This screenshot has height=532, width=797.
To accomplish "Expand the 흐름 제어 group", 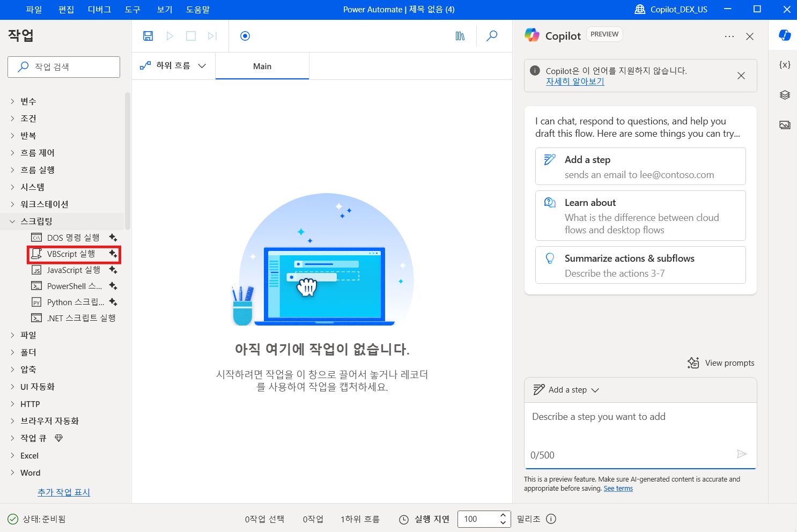I will [x=12, y=153].
